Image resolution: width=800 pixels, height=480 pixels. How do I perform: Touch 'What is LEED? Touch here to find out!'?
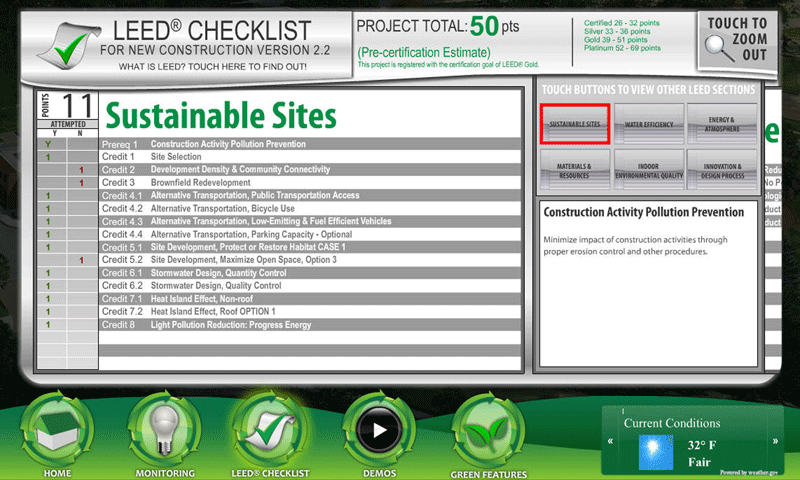[x=213, y=67]
